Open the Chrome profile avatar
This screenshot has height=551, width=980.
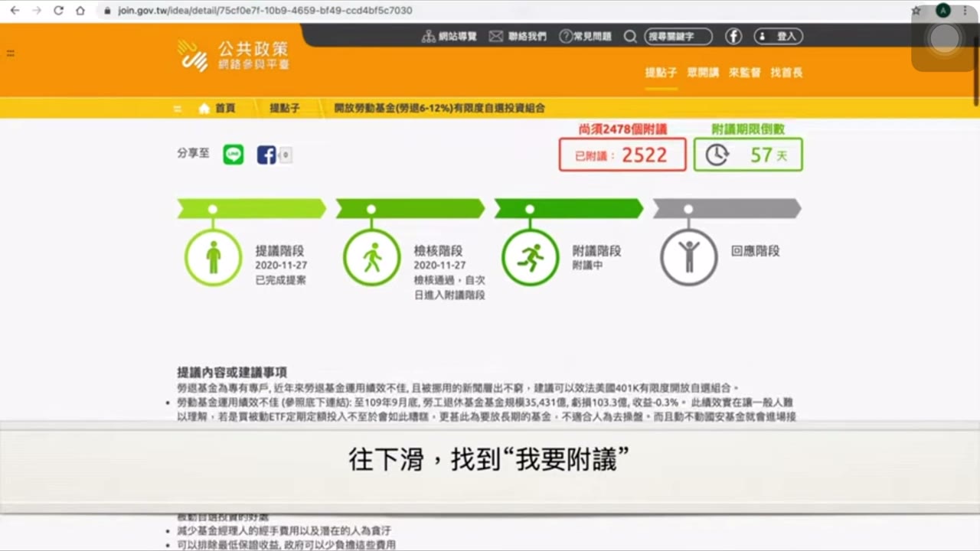tap(942, 11)
